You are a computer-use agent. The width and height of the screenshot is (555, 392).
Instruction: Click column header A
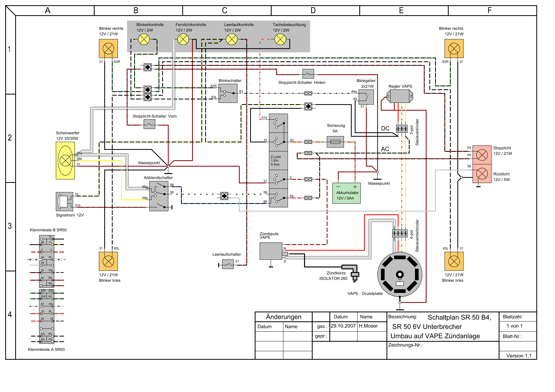[48, 10]
